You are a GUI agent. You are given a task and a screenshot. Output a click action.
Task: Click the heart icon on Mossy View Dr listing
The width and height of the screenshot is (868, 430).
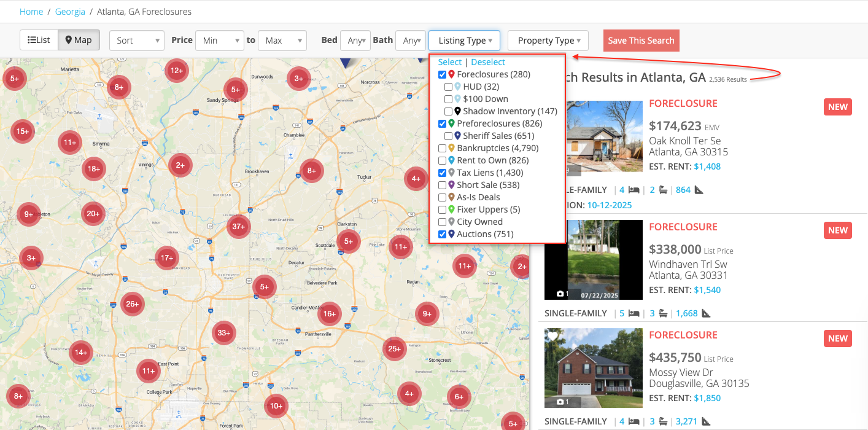tap(554, 336)
